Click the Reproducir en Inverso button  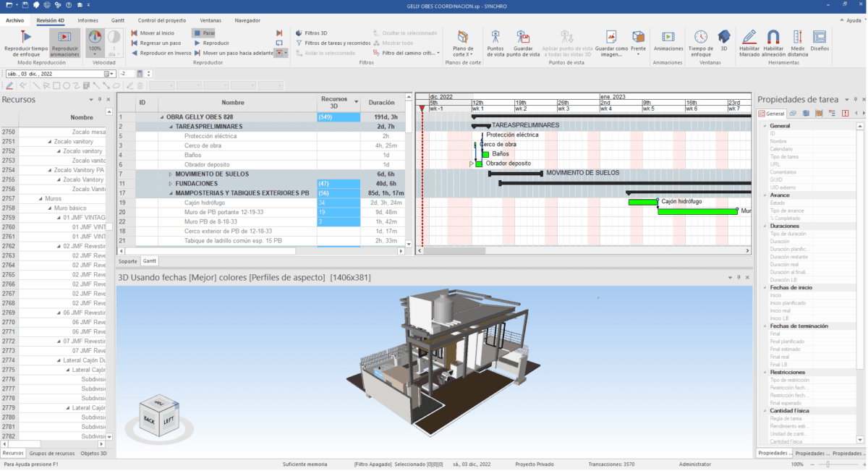click(161, 53)
